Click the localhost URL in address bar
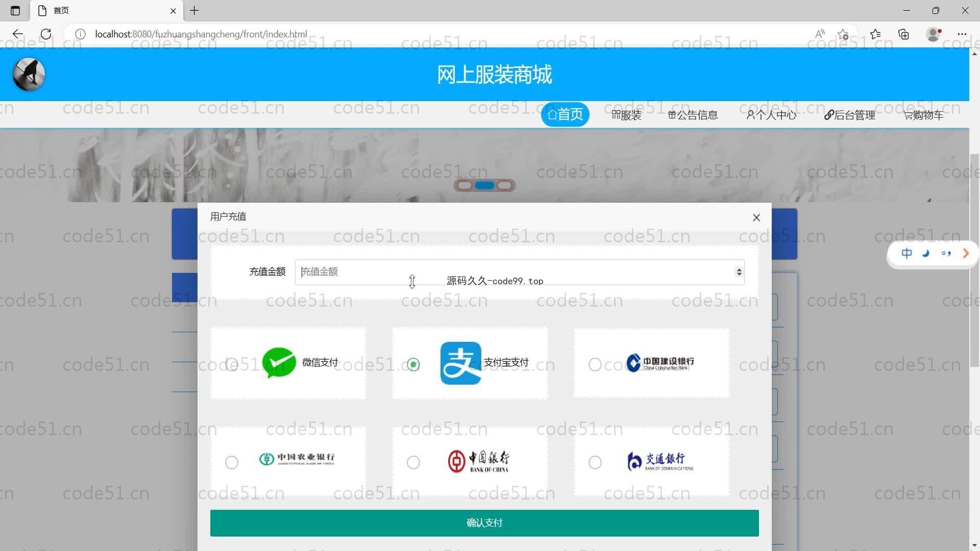Screen dimensions: 980x551 [x=201, y=34]
